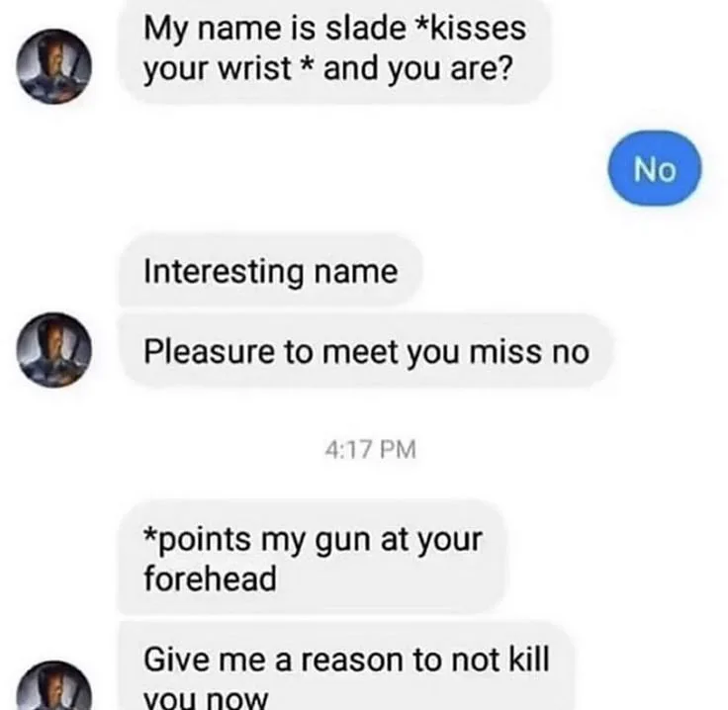
Task: Click the word 'wrist' in the first message
Action: (254, 68)
